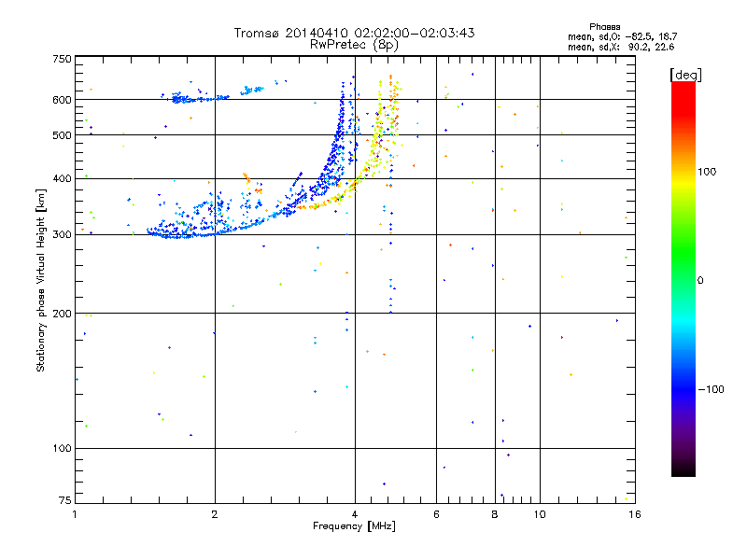
Task: Click the y-axis tick label '300'
Action: pyautogui.click(x=62, y=235)
